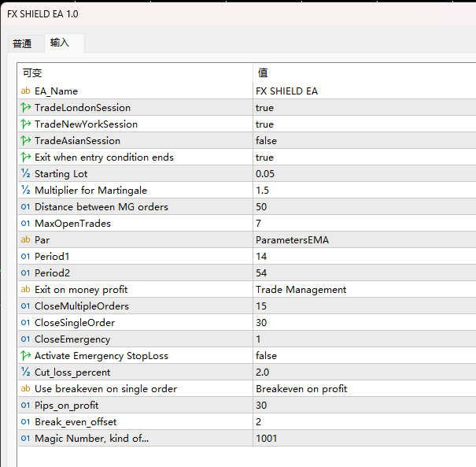Select the Period2 row
The image size is (476, 467).
pyautogui.click(x=247, y=272)
